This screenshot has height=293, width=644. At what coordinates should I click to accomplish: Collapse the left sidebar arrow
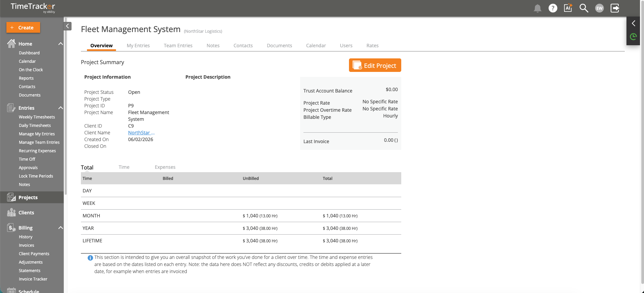(x=67, y=26)
